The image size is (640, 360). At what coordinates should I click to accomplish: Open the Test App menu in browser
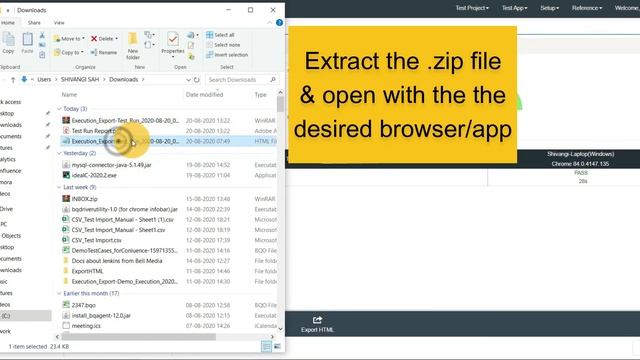(x=514, y=8)
